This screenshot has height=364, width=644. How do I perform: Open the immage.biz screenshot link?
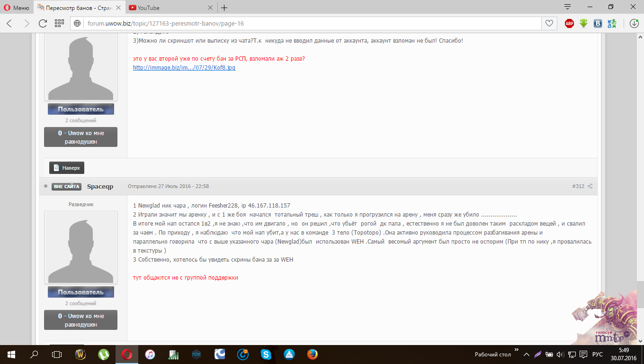[x=184, y=68]
